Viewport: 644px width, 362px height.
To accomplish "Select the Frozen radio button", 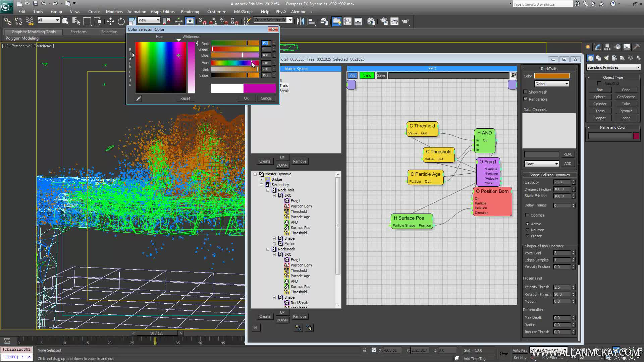I will (x=528, y=236).
